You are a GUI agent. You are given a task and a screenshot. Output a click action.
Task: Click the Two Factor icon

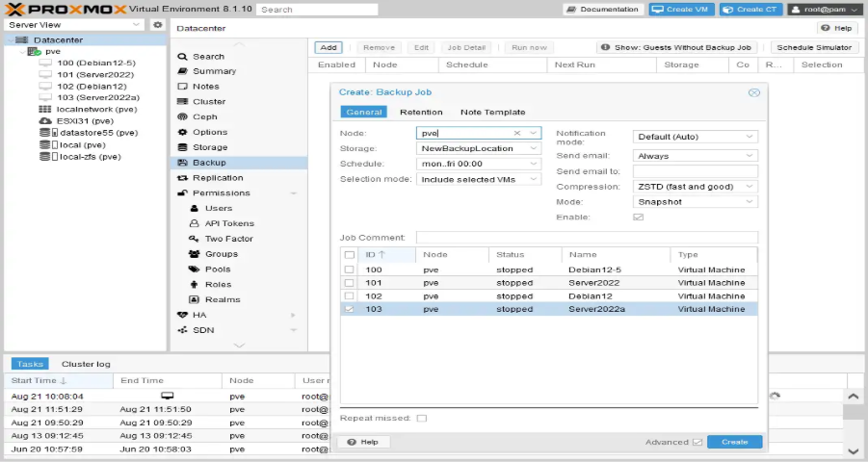point(196,239)
